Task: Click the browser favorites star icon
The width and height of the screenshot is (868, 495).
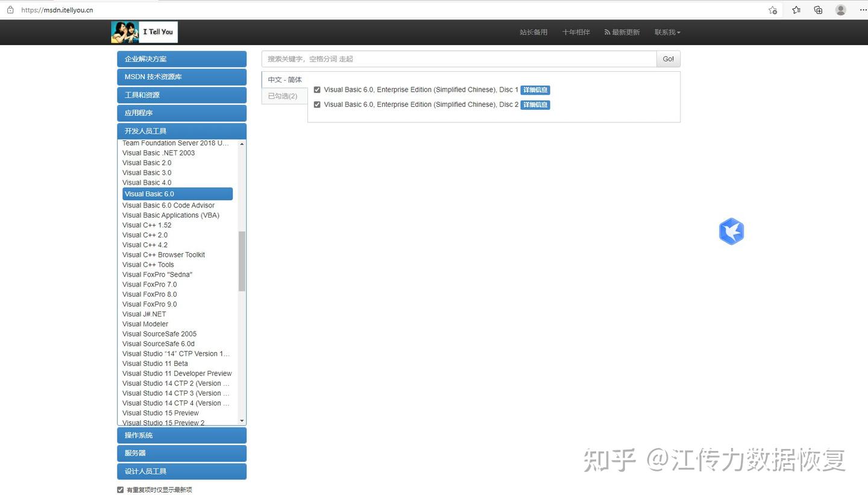Action: coord(773,10)
